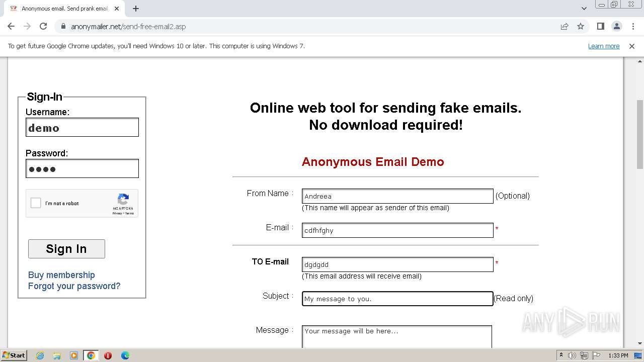Open a new browser tab
The image size is (644, 362).
(136, 9)
